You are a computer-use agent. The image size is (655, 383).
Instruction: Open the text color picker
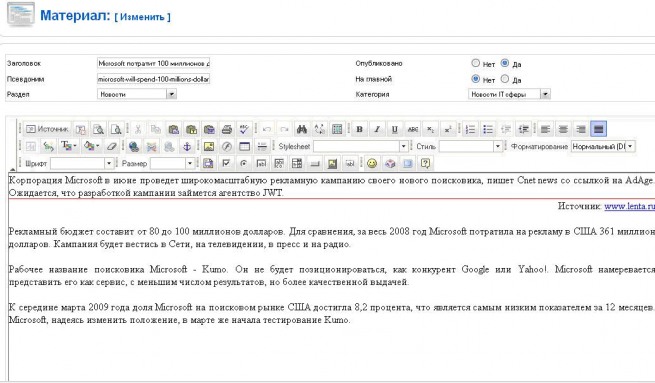click(69, 146)
